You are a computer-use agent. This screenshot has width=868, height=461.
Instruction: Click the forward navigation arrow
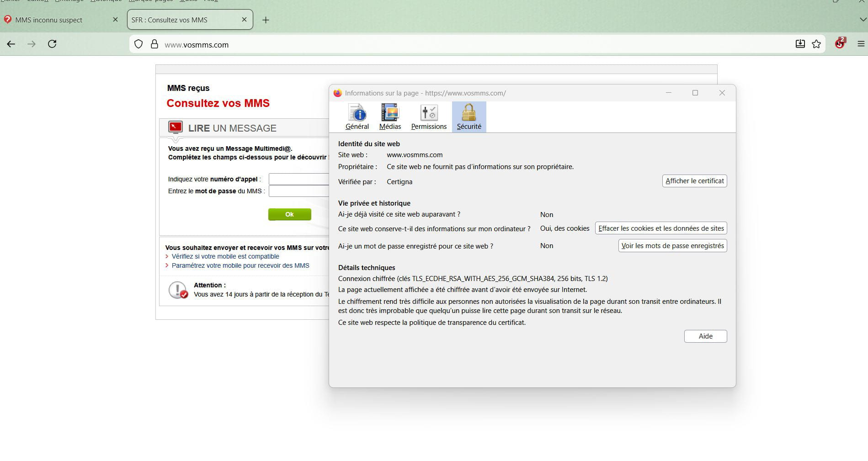[x=32, y=44]
